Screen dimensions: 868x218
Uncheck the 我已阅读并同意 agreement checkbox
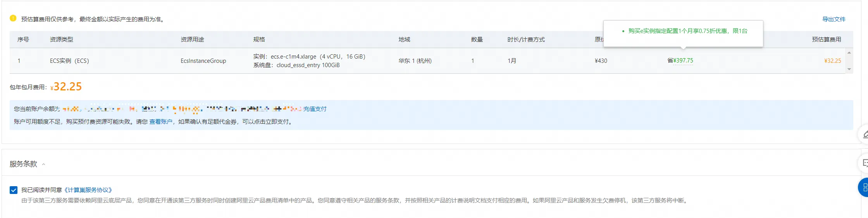pyautogui.click(x=14, y=190)
